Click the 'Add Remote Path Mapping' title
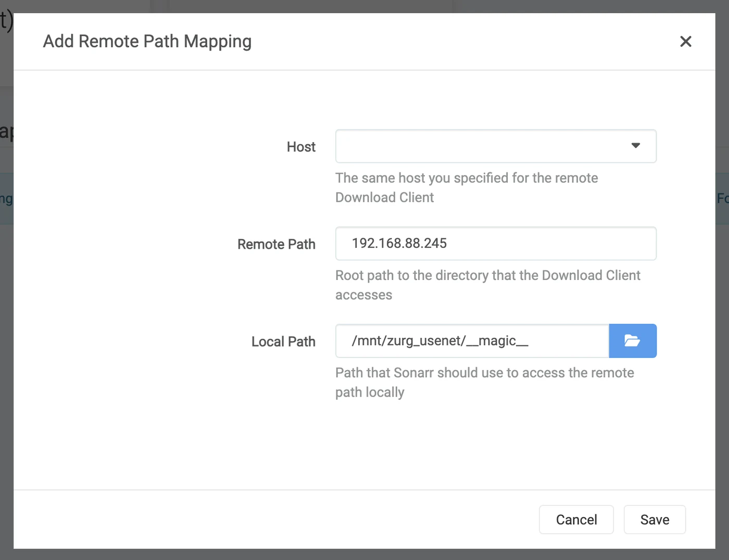Image resolution: width=729 pixels, height=560 pixels. [147, 42]
